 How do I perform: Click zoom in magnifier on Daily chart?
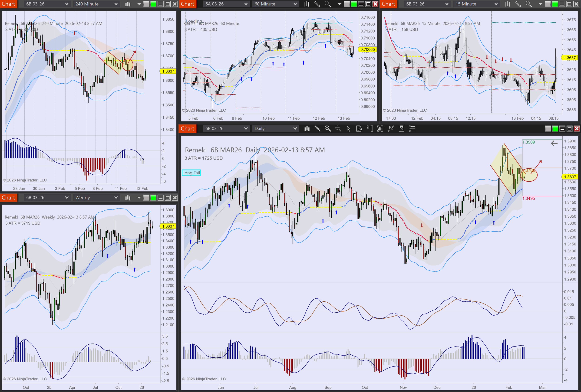pyautogui.click(x=327, y=128)
